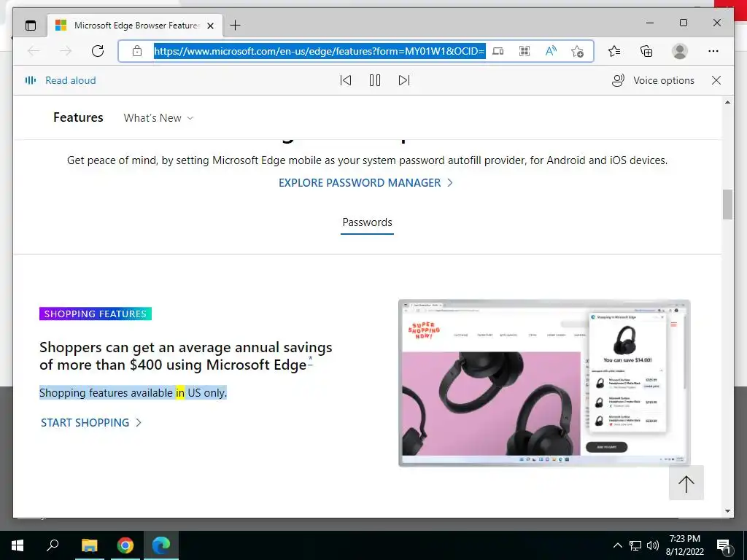Image resolution: width=747 pixels, height=560 pixels.
Task: Click the Start Shopping link
Action: pos(91,423)
